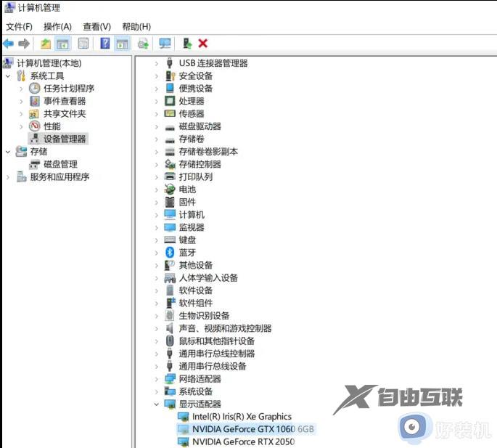Image resolution: width=497 pixels, height=448 pixels.
Task: Click the processor chip icon beside 处理器
Action: 170,101
